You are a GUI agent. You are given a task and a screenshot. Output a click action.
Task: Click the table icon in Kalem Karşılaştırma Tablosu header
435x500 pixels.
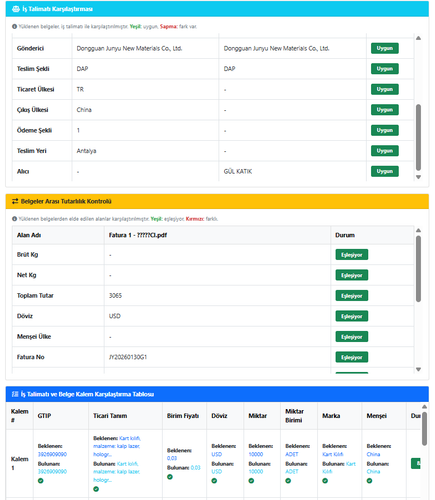coord(15,394)
